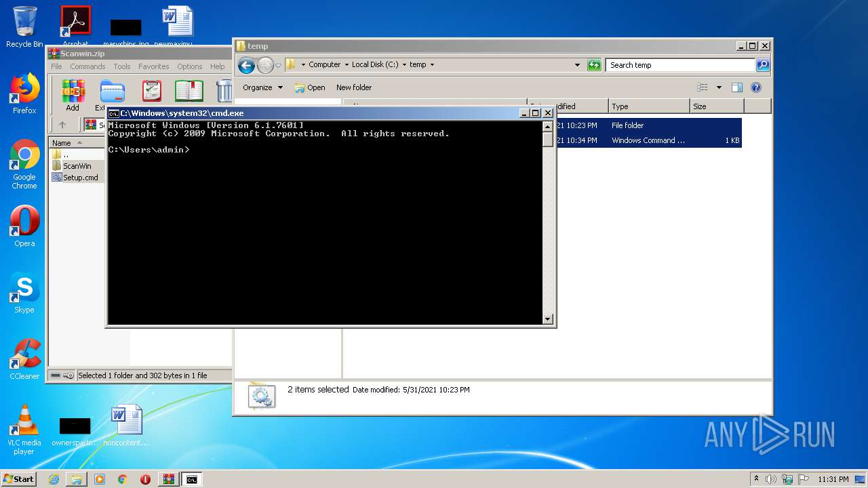Click the volume speaker icon in system tray
The width and height of the screenshot is (868, 488).
point(770,479)
